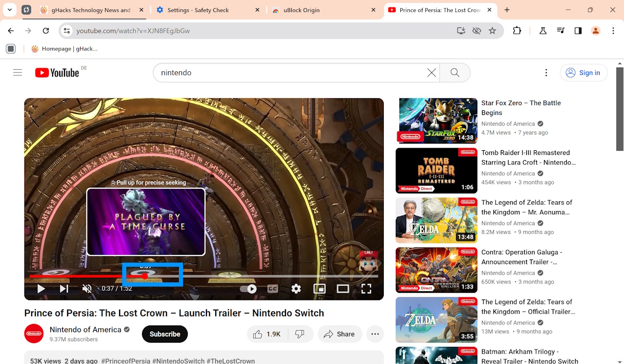Viewport: 624px width, 364px height.
Task: Sign in to YouTube
Action: [583, 72]
